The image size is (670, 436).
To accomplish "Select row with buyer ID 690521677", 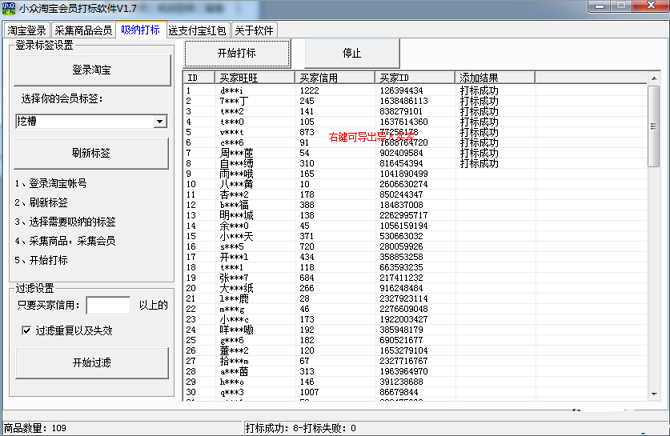I will [x=415, y=340].
